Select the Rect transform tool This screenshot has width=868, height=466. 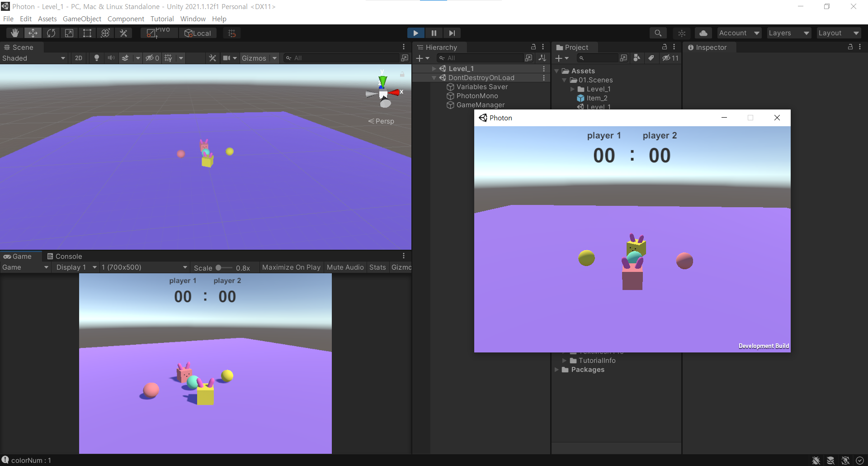tap(87, 33)
